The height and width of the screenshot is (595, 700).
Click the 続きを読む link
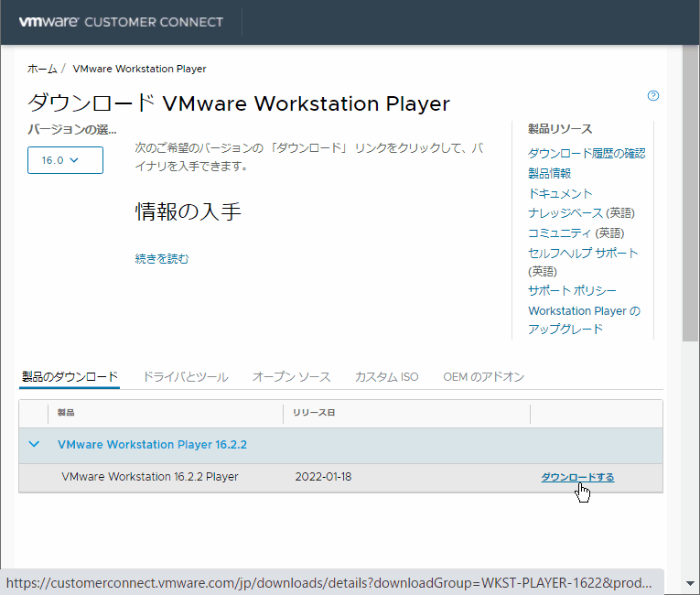(162, 259)
